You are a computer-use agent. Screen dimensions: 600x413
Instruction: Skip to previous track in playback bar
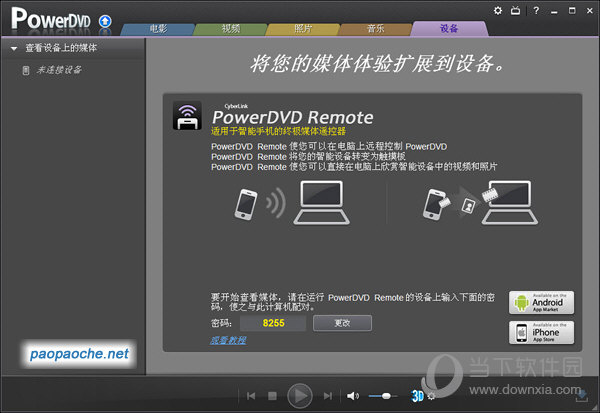click(251, 396)
